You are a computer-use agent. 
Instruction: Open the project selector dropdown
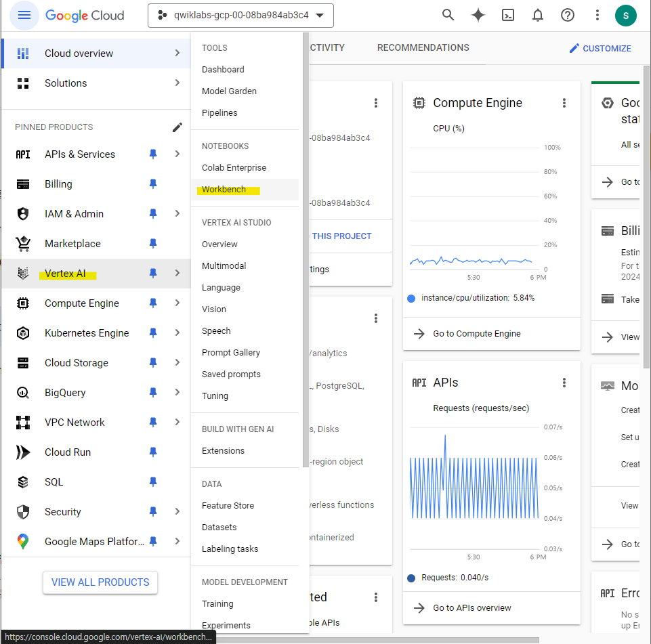pyautogui.click(x=240, y=16)
